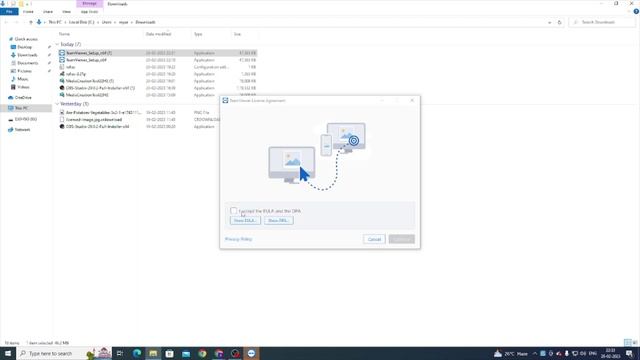Click the Search Downloads field
Image resolution: width=640 pixels, height=360 pixels.
pyautogui.click(x=601, y=22)
